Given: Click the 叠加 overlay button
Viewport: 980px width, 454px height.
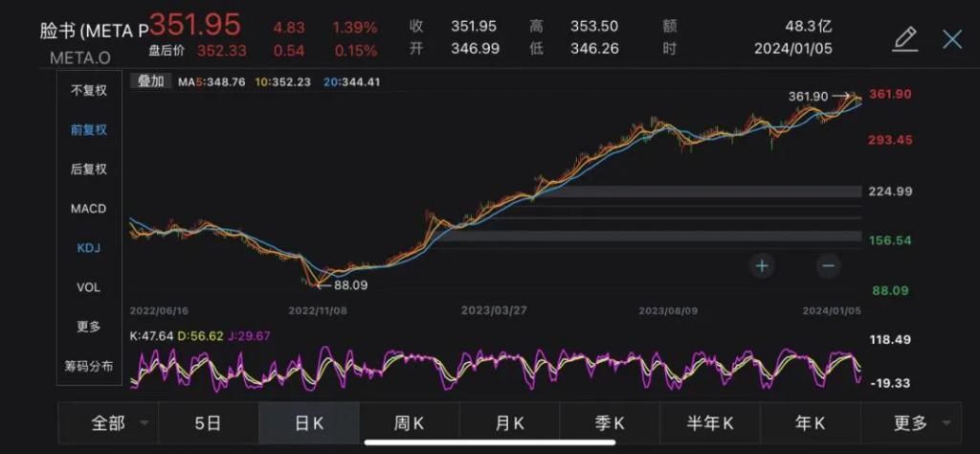Looking at the screenshot, I should 151,82.
